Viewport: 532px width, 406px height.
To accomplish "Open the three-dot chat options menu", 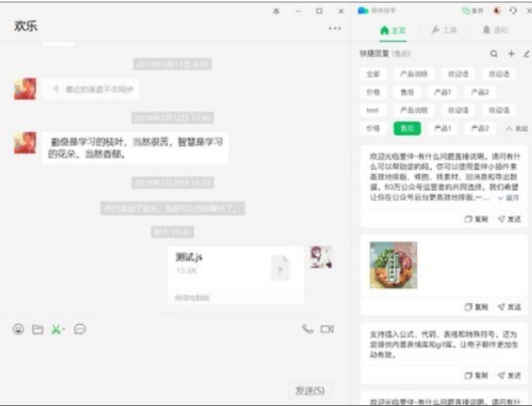I will pos(334,28).
